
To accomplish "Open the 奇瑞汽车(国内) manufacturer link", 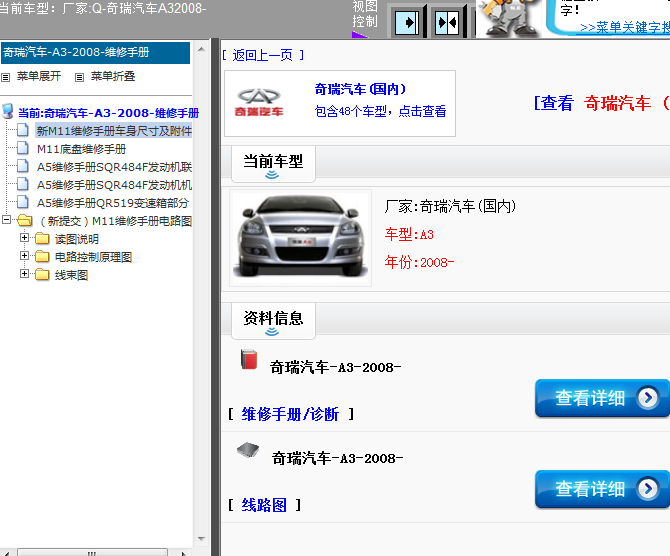I will coord(360,89).
